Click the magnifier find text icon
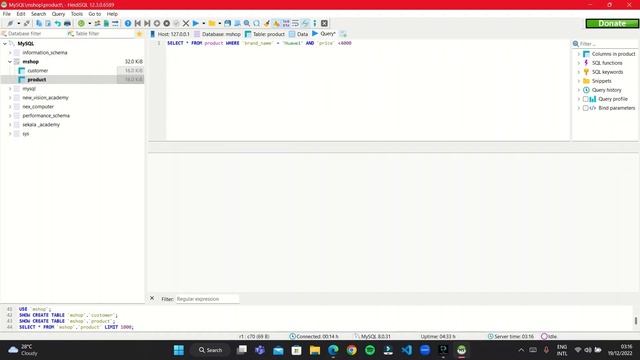Image resolution: width=640 pixels, height=360 pixels. [247, 23]
